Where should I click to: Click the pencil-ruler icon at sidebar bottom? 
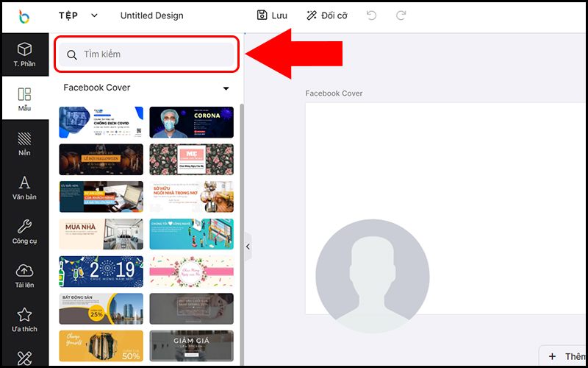pyautogui.click(x=25, y=358)
